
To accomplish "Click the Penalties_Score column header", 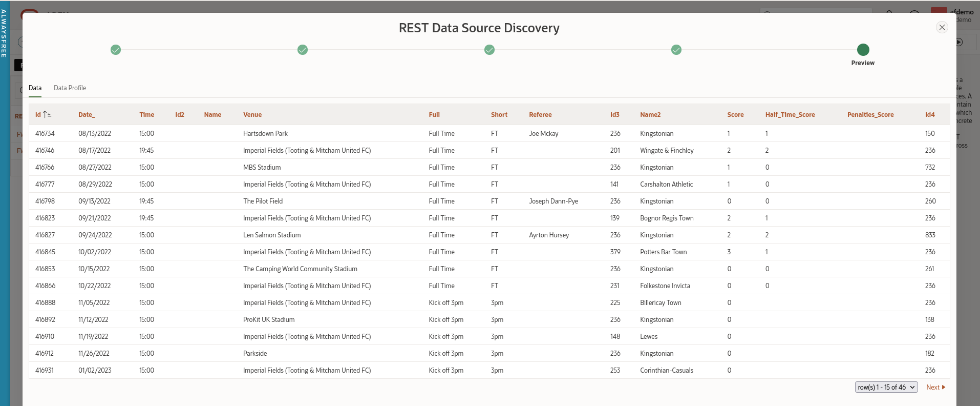I will coord(870,115).
